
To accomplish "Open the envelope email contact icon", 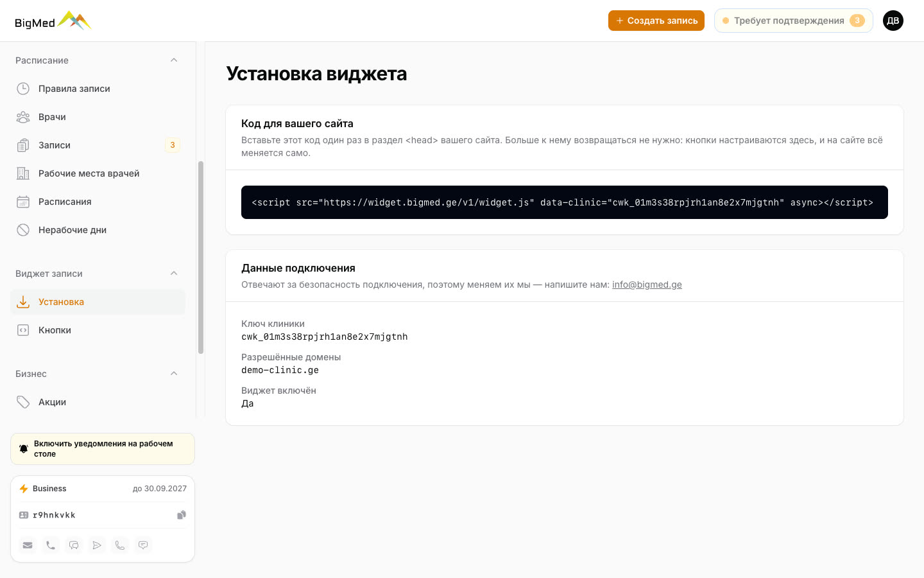I will (x=28, y=545).
